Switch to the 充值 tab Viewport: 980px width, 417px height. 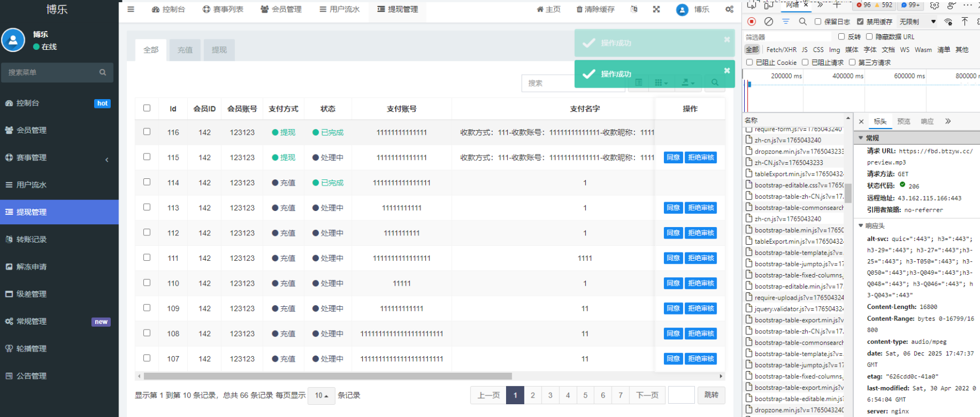(x=185, y=50)
